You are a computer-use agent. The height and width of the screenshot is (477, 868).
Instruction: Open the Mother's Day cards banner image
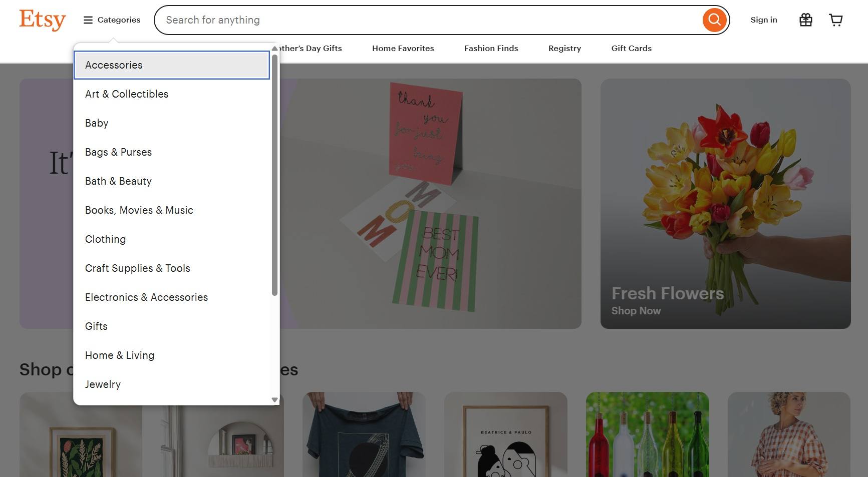431,204
